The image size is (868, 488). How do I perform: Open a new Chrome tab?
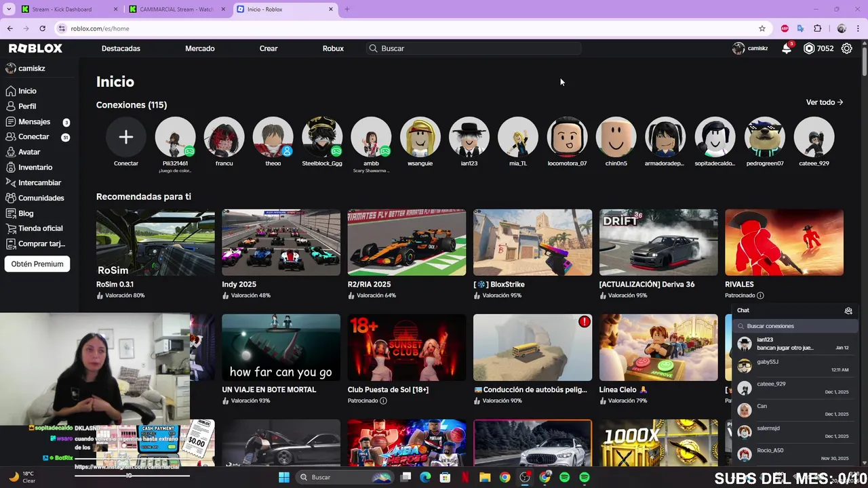347,9
